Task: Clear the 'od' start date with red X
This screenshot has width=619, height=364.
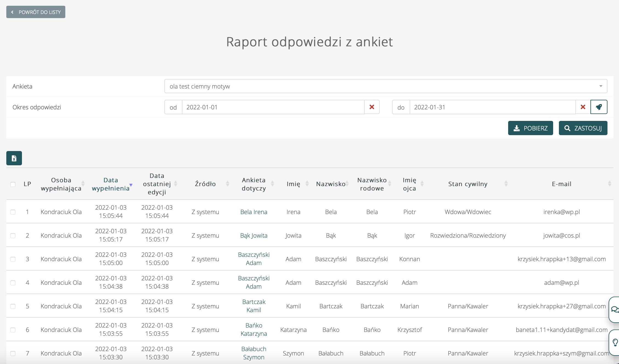Action: point(372,107)
